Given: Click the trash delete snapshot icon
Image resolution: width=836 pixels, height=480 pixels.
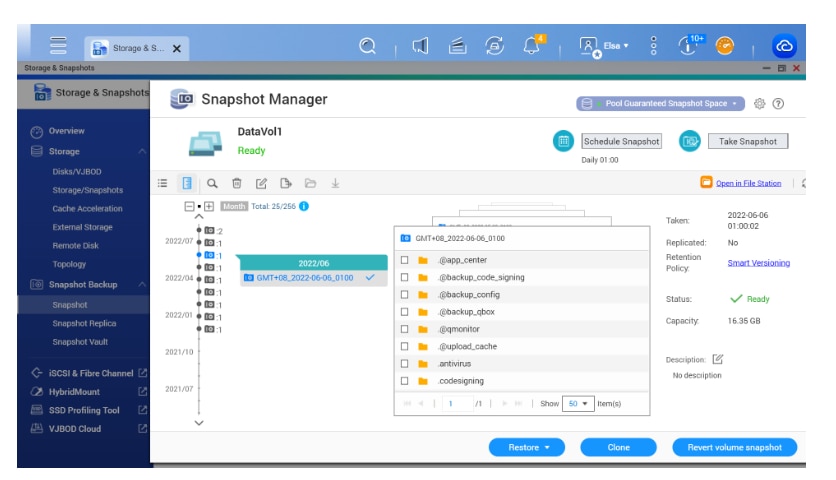Looking at the screenshot, I should [x=237, y=183].
